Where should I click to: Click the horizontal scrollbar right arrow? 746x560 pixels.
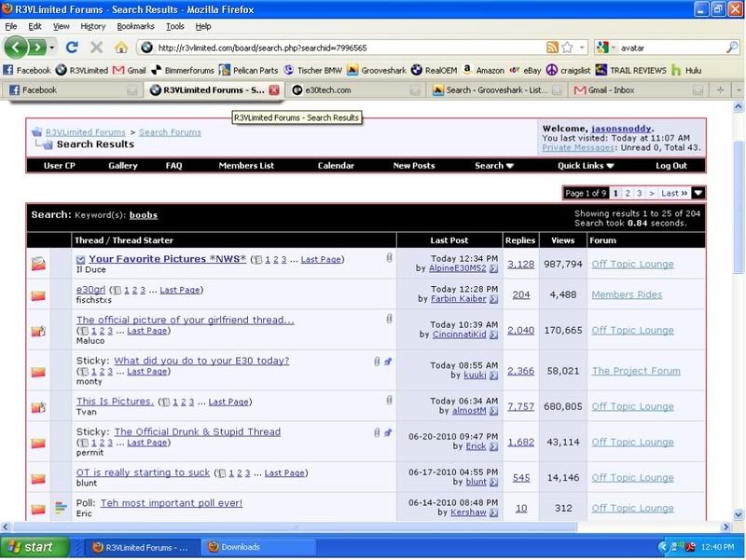tap(726, 526)
